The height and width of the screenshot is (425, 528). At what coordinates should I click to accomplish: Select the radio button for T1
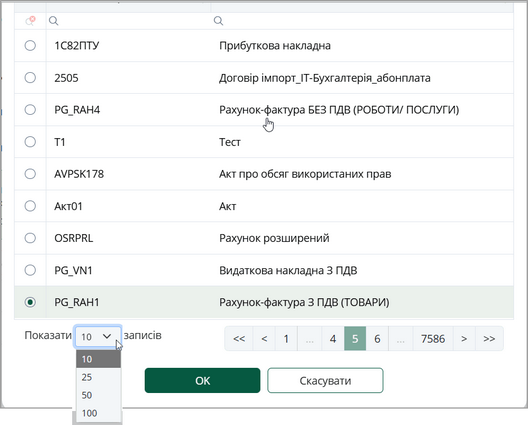click(30, 142)
